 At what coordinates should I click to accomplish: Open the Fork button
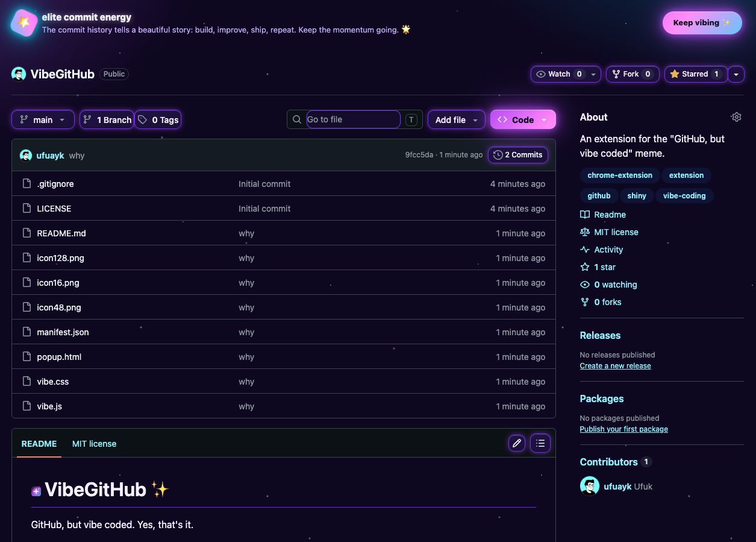click(633, 74)
